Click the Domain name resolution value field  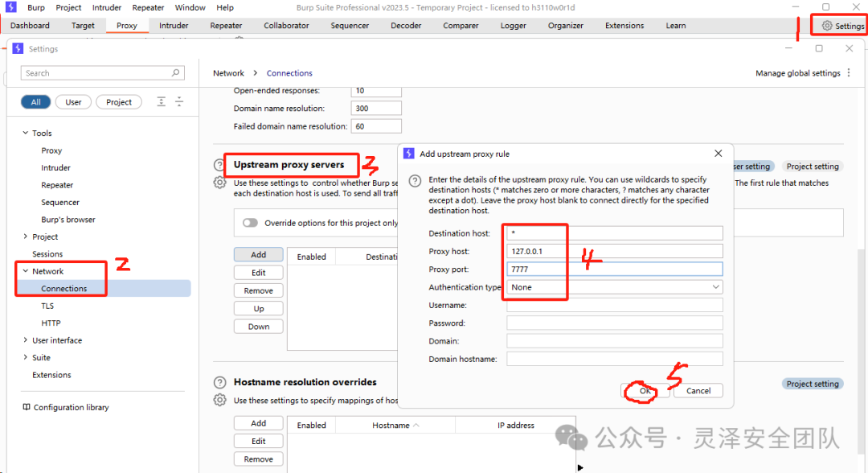point(376,108)
